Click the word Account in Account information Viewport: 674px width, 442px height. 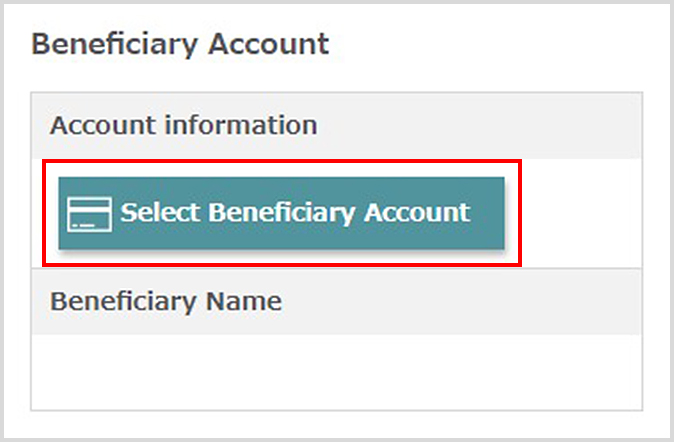coord(103,126)
